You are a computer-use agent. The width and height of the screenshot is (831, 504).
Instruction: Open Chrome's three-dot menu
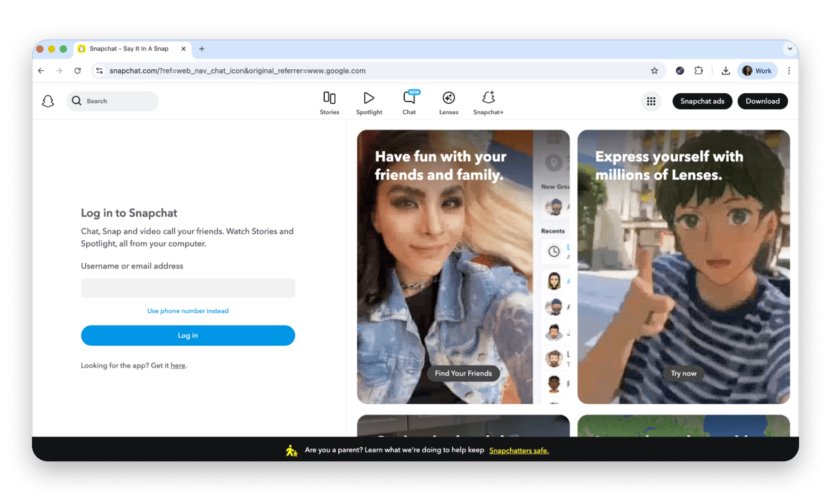point(789,70)
